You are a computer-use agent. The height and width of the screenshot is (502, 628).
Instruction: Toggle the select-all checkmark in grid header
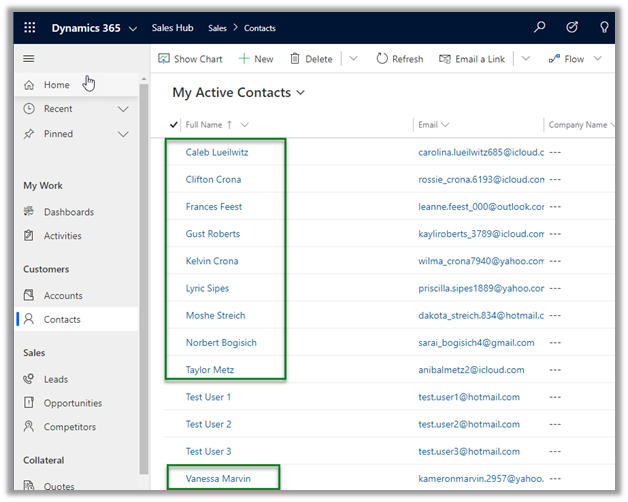pos(175,125)
